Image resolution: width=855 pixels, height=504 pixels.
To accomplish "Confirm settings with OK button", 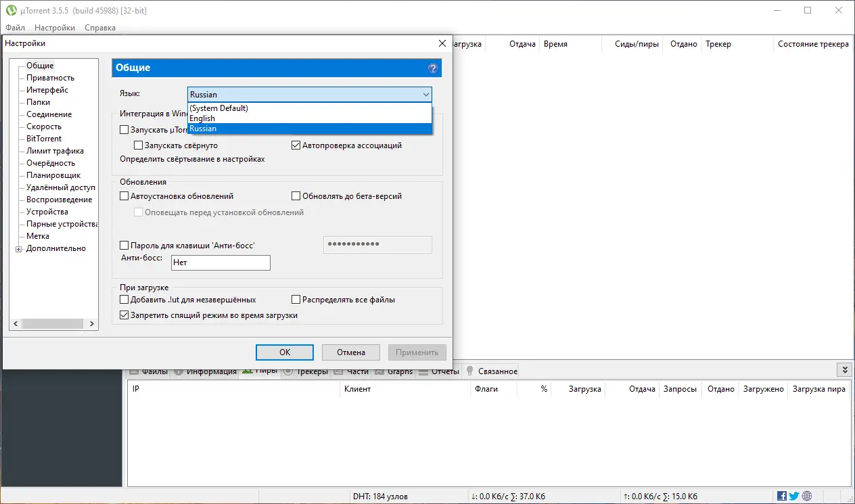I will [x=285, y=352].
